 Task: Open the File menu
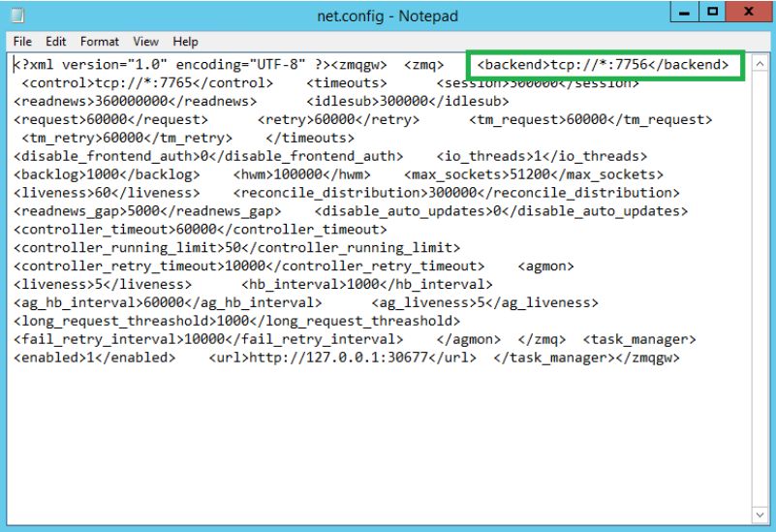(x=22, y=42)
